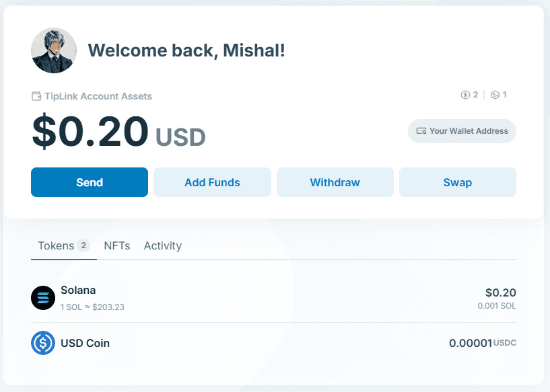Click the wallet address card icon

[x=421, y=131]
